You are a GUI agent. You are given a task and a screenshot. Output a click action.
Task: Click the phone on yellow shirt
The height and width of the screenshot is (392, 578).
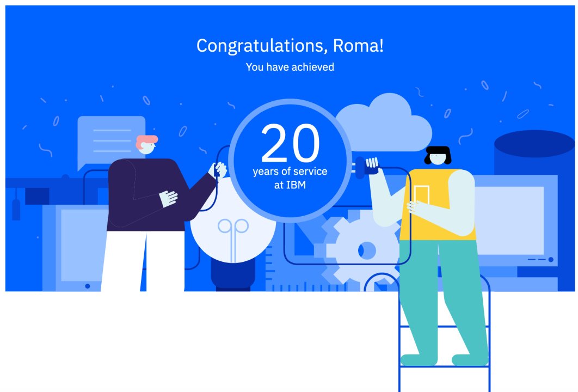pos(422,195)
